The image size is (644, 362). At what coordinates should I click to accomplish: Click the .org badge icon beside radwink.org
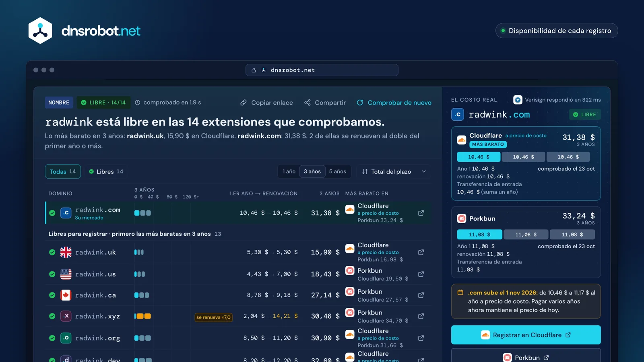66,338
